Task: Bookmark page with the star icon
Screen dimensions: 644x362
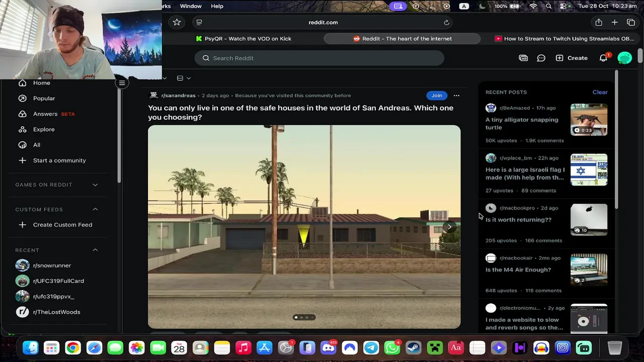Action: pyautogui.click(x=177, y=22)
